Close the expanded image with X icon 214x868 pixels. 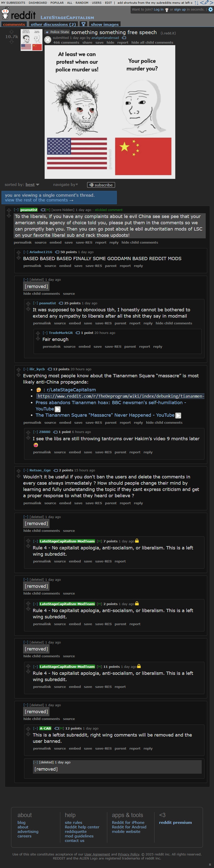(x=48, y=40)
